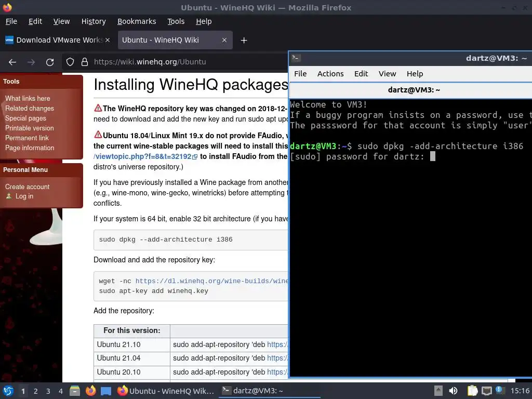Click Create account link
Viewport: 532px width, 399px height.
27,187
